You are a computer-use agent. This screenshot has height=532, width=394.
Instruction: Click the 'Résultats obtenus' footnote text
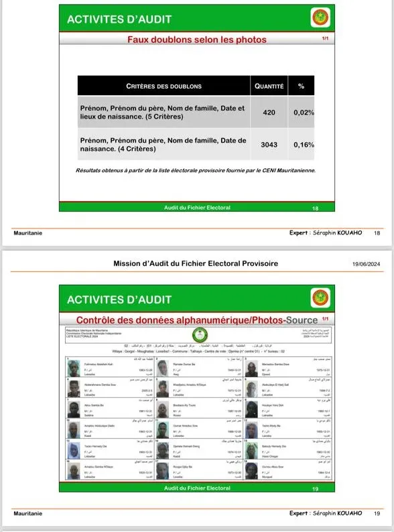(x=196, y=170)
